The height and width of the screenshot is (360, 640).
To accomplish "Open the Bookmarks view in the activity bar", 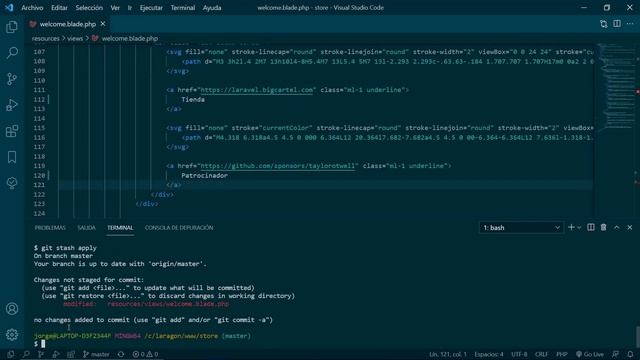I will pyautogui.click(x=12, y=157).
